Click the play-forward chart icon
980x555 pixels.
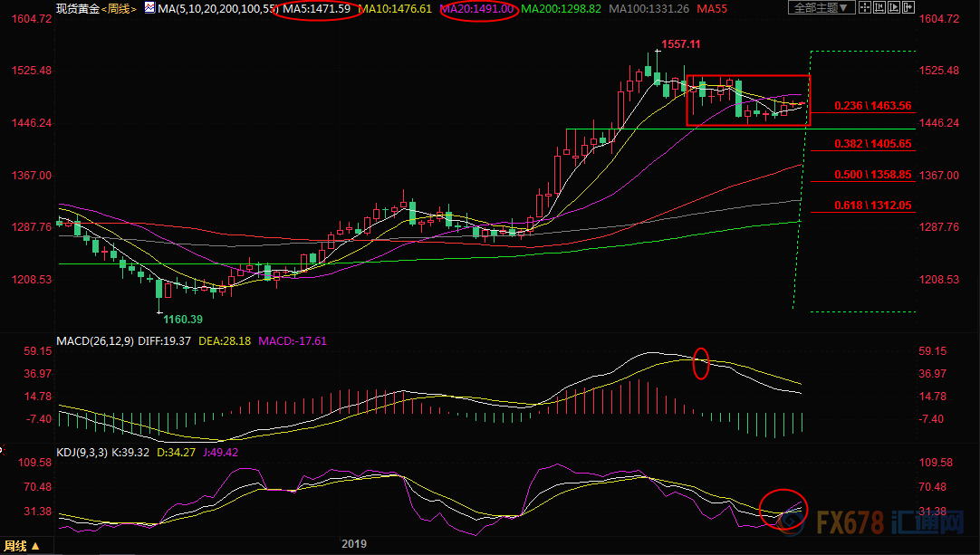[894, 7]
